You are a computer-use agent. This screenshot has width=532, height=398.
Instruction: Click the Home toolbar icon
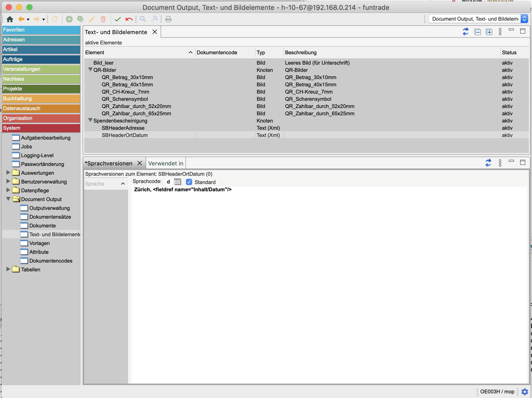pos(10,19)
